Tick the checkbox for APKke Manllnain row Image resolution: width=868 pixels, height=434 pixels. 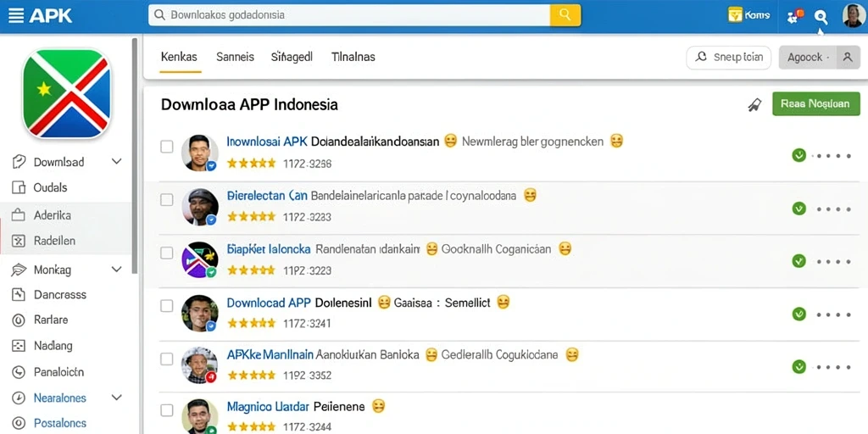click(x=167, y=359)
